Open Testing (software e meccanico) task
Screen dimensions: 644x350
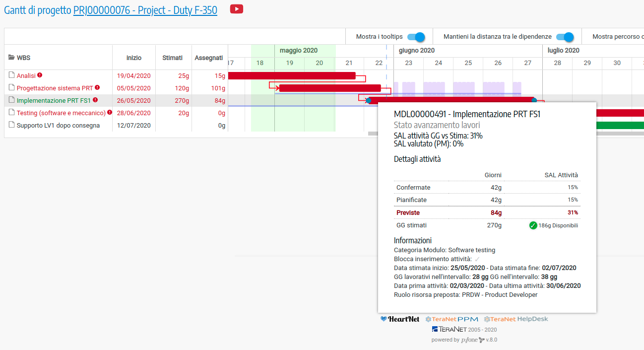coord(61,113)
